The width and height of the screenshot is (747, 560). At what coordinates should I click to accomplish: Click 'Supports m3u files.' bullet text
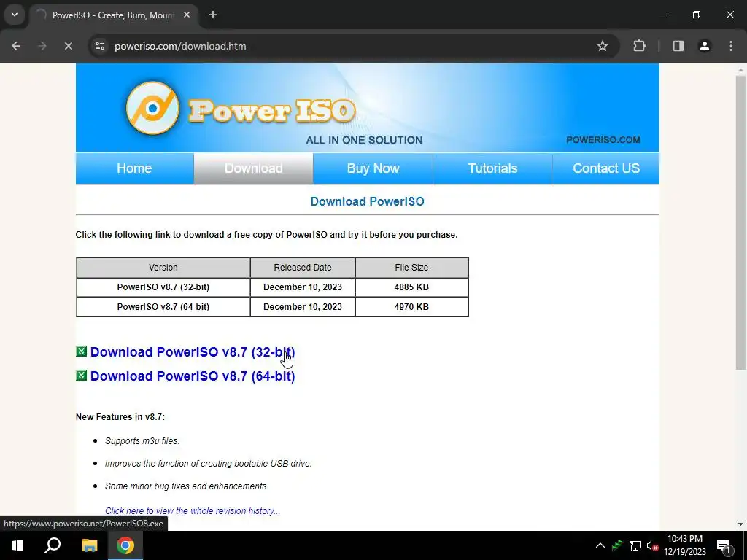coord(142,441)
